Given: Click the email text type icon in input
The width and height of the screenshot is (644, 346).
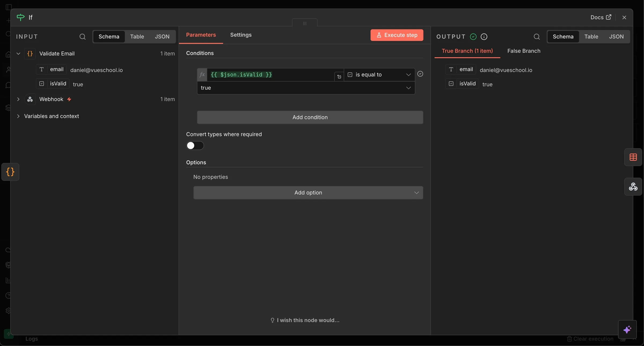Looking at the screenshot, I should pos(42,69).
